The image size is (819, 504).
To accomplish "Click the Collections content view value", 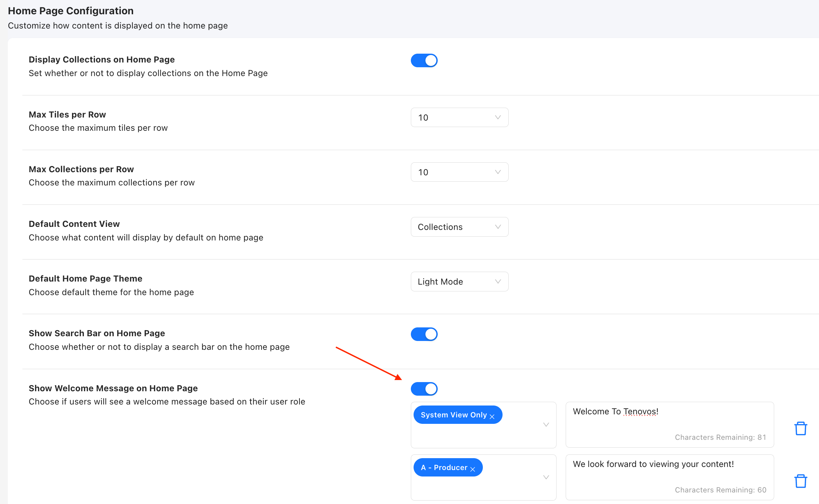I will coord(440,227).
